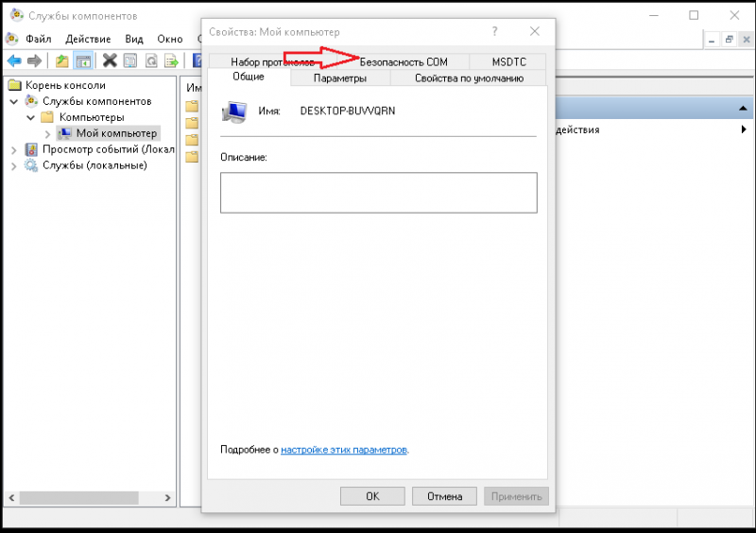Click the Up one level folder icon
Viewport: 756px width, 533px height.
click(x=62, y=60)
